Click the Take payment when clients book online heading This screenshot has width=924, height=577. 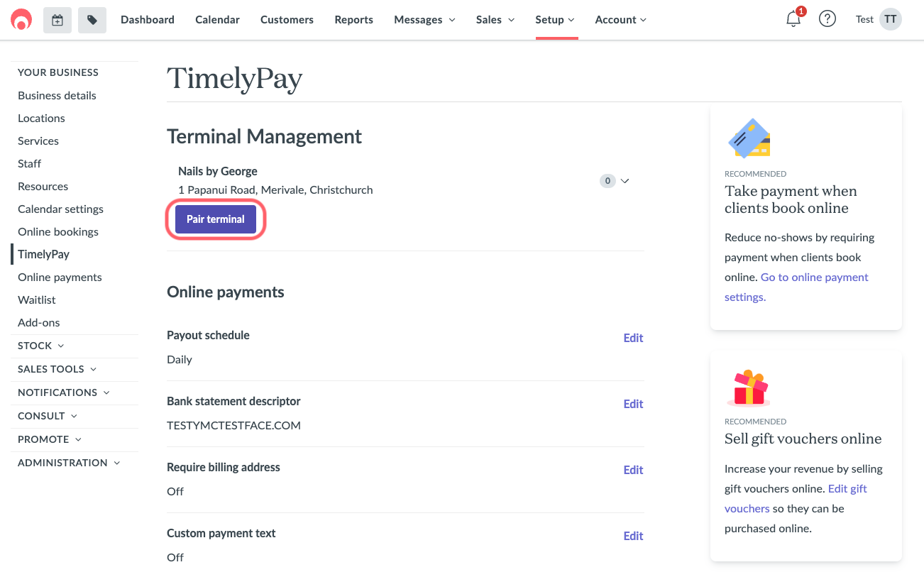[791, 199]
